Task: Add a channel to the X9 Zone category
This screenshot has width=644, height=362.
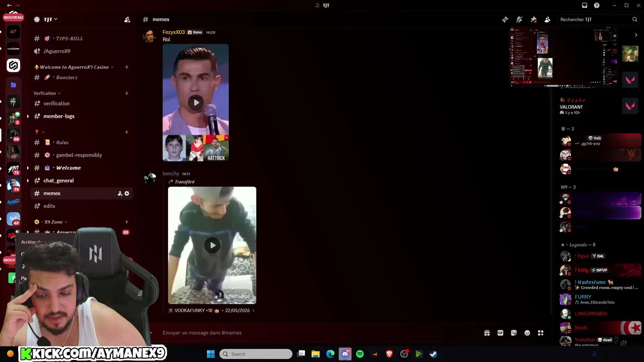Action: pos(127,222)
